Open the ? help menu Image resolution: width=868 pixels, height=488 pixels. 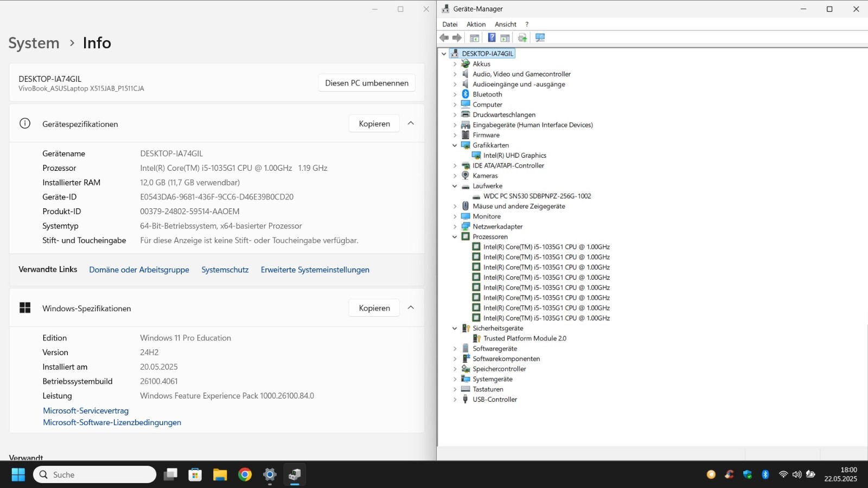click(527, 24)
